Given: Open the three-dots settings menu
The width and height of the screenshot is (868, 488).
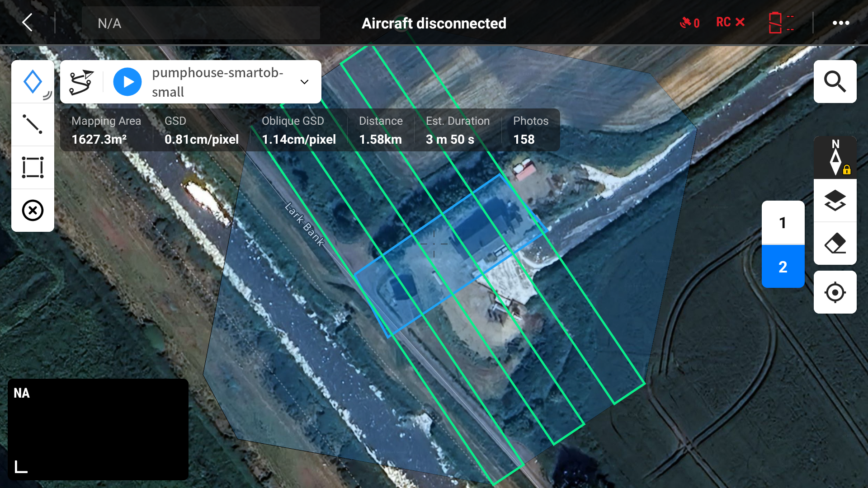Looking at the screenshot, I should click(x=840, y=23).
